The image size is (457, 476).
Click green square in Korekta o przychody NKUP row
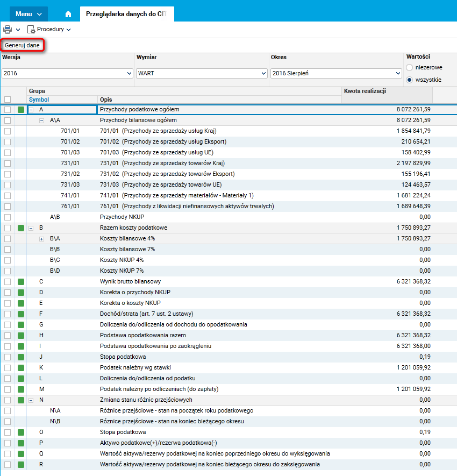pos(21,293)
